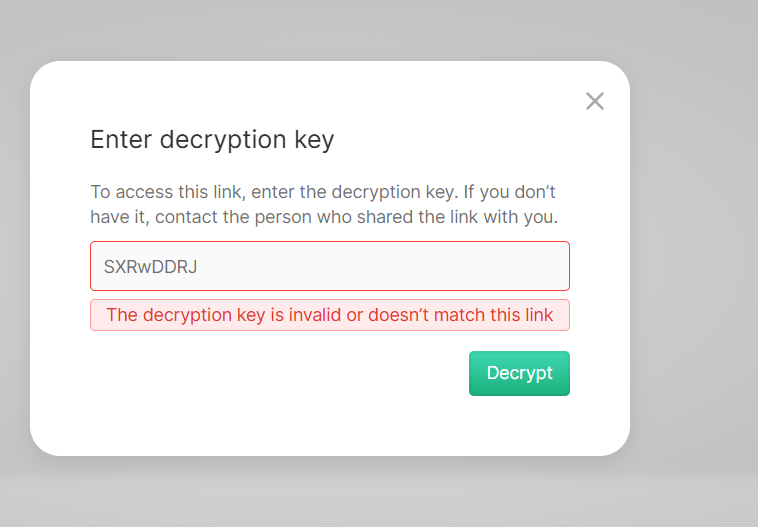Close the decryption key dialog
Screen dimensions: 758x527
(x=595, y=101)
